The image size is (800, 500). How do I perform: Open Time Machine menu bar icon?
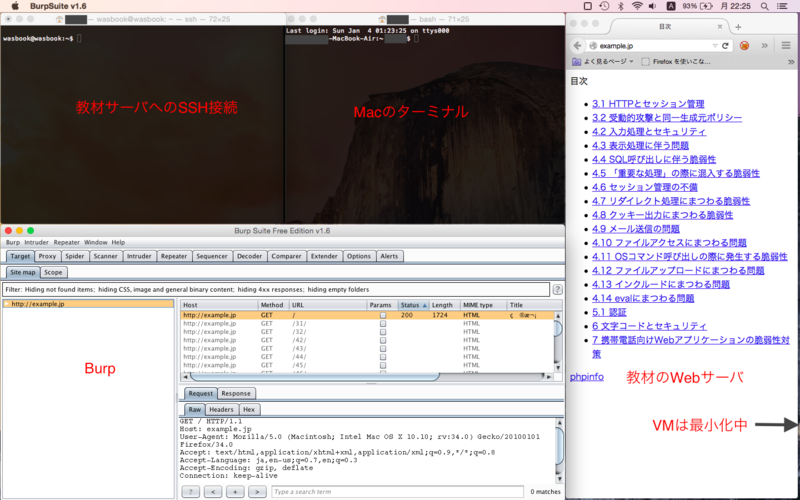pyautogui.click(x=604, y=6)
